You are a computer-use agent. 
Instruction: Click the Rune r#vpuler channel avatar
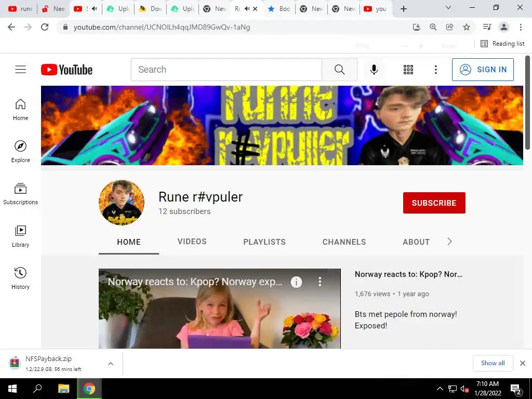click(122, 203)
